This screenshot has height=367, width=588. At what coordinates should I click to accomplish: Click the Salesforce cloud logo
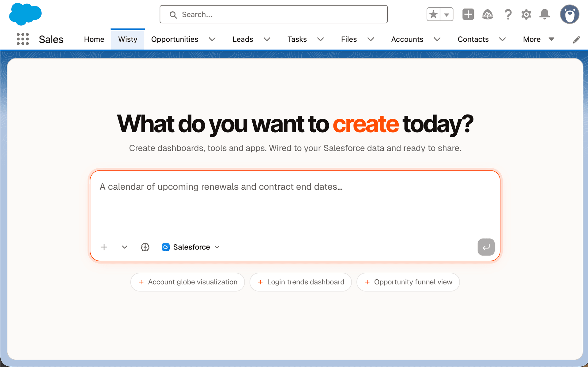point(25,14)
